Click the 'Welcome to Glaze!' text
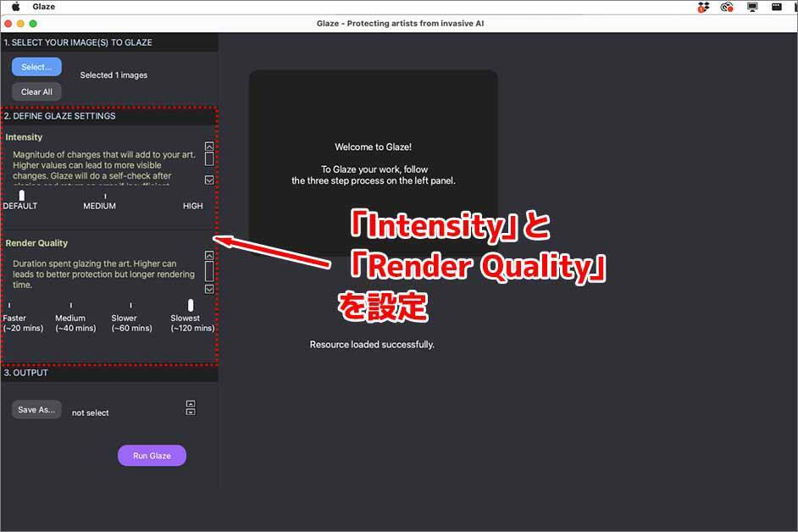The image size is (798, 532). 373,147
